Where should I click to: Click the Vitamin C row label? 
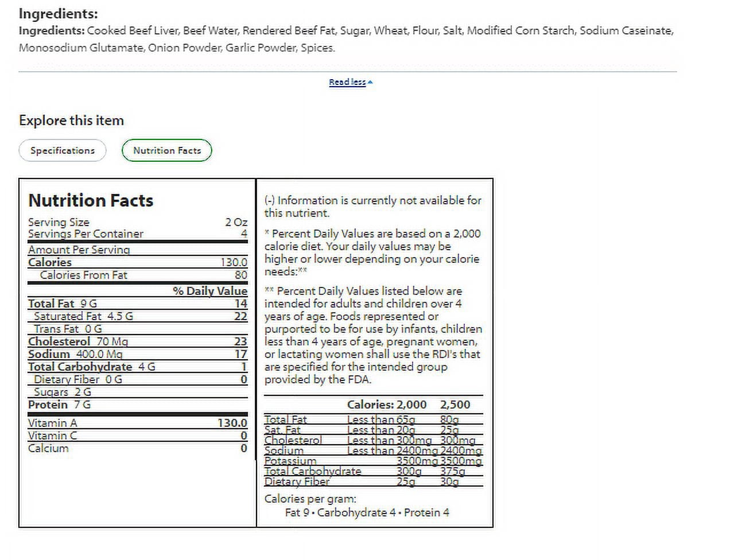[52, 435]
